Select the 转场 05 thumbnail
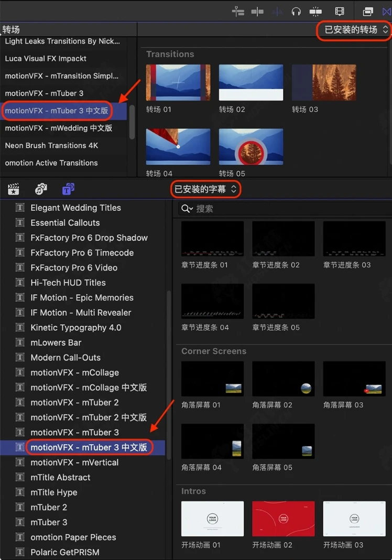Viewport: 392px width, 560px height. coord(251,147)
